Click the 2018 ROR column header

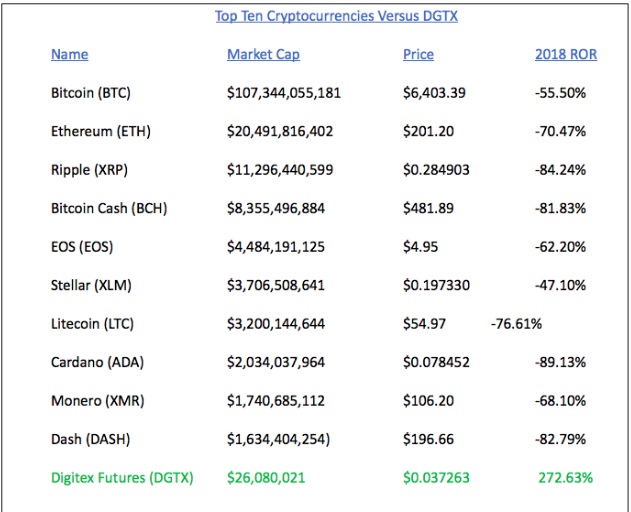[566, 54]
